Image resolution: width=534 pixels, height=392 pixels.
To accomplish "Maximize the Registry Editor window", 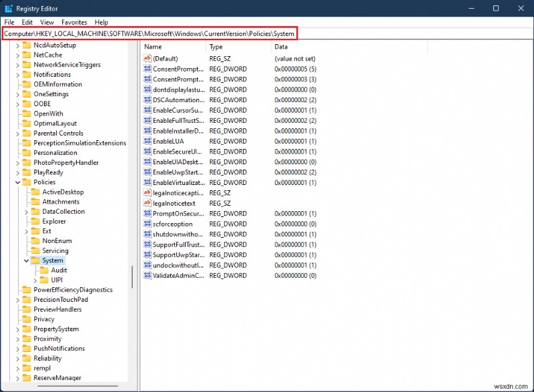I will 496,8.
